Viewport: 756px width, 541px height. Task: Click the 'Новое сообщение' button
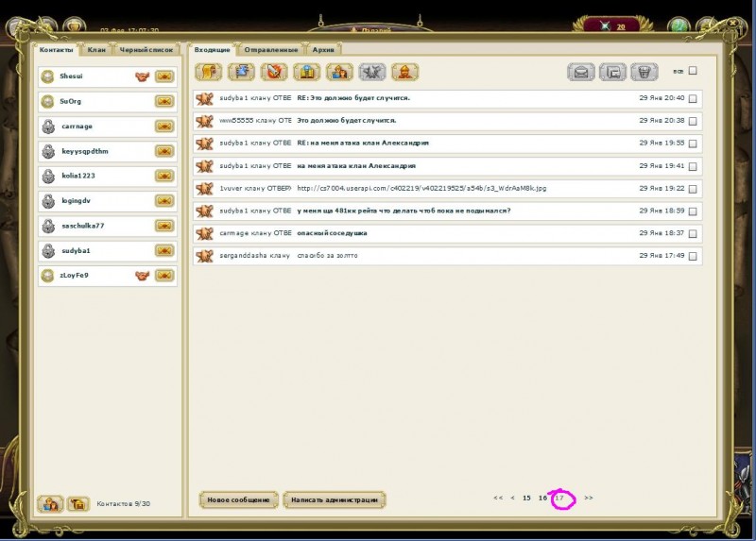(x=239, y=499)
